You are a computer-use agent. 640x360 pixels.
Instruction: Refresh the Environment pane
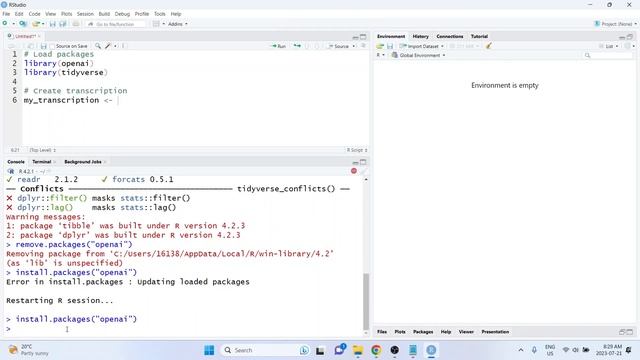628,46
